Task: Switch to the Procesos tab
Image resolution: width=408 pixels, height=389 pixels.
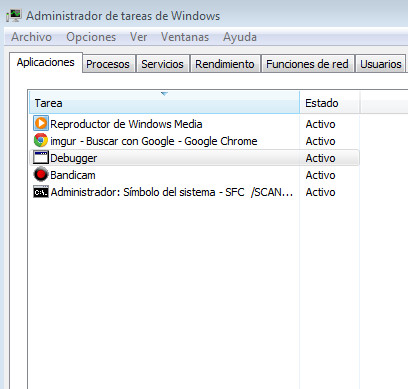Action: [108, 64]
